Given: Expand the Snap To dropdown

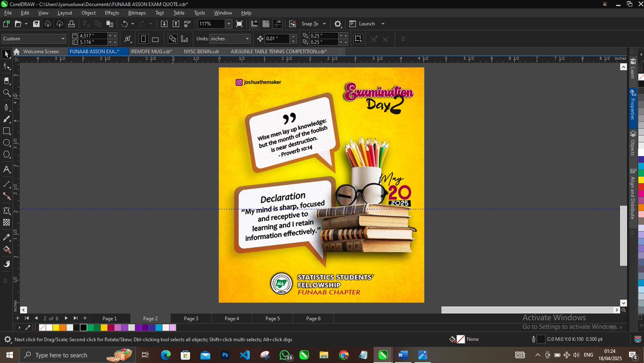Looking at the screenshot, I should [324, 24].
